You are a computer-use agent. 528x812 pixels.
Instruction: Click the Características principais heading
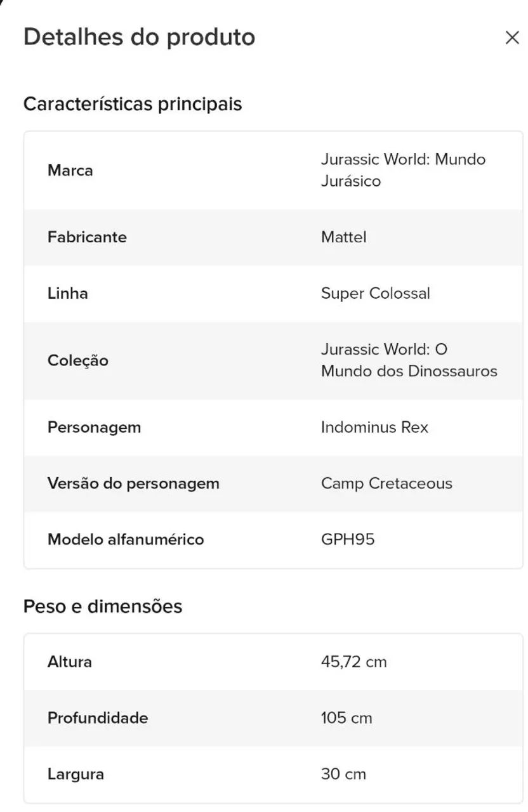click(x=133, y=103)
